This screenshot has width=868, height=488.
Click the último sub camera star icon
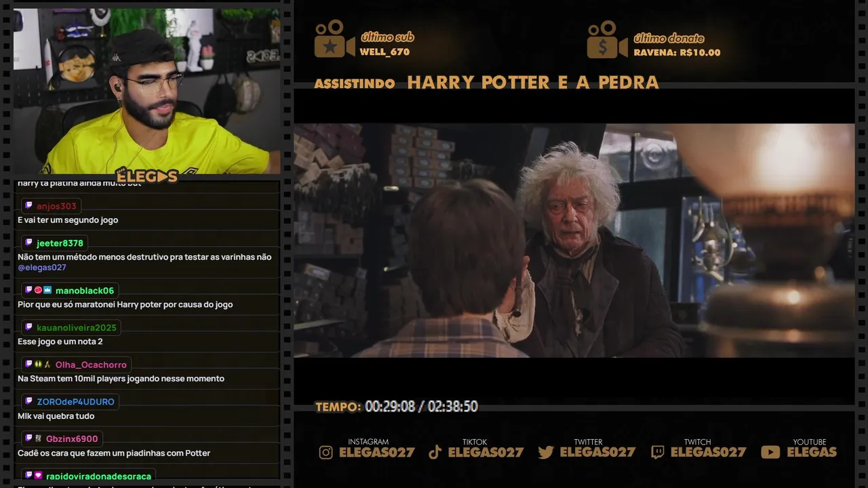pos(334,39)
